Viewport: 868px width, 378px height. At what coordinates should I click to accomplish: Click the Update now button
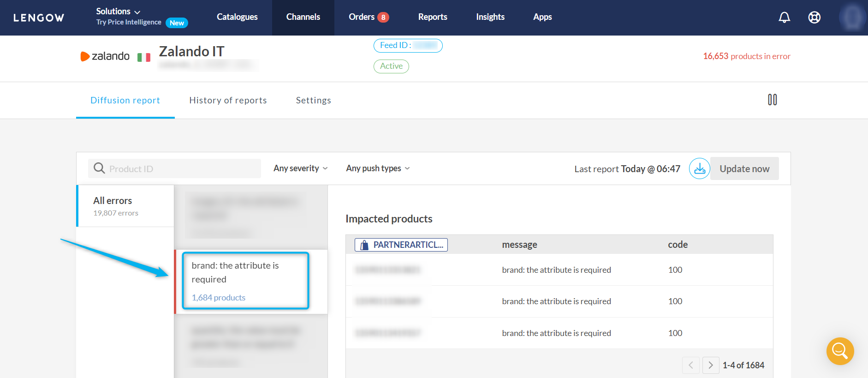(x=744, y=168)
